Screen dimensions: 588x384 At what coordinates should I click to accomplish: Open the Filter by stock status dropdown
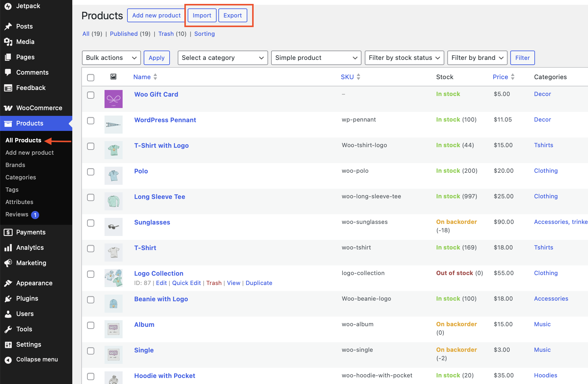[404, 57]
